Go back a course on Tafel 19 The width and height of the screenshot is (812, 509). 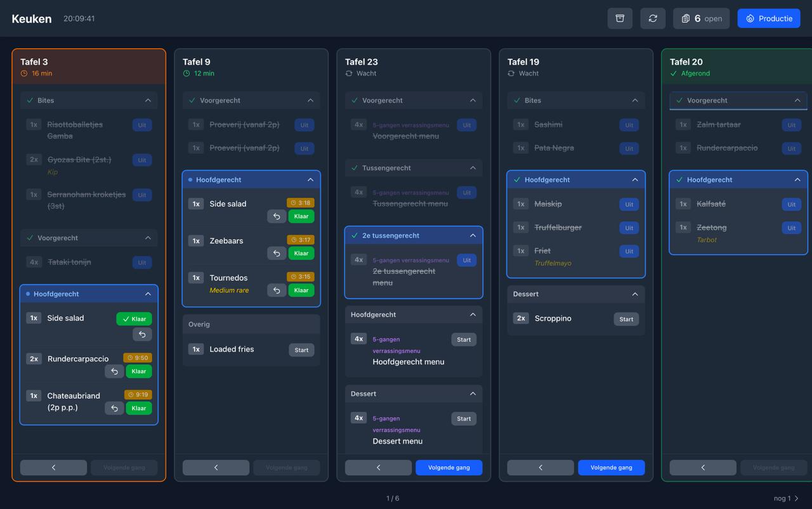(540, 467)
